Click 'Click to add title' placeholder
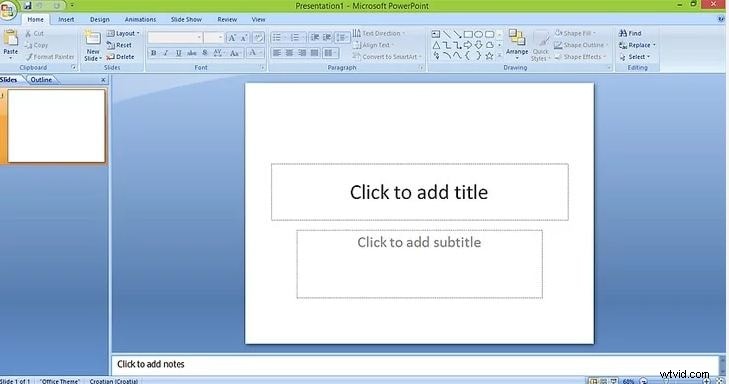 419,192
